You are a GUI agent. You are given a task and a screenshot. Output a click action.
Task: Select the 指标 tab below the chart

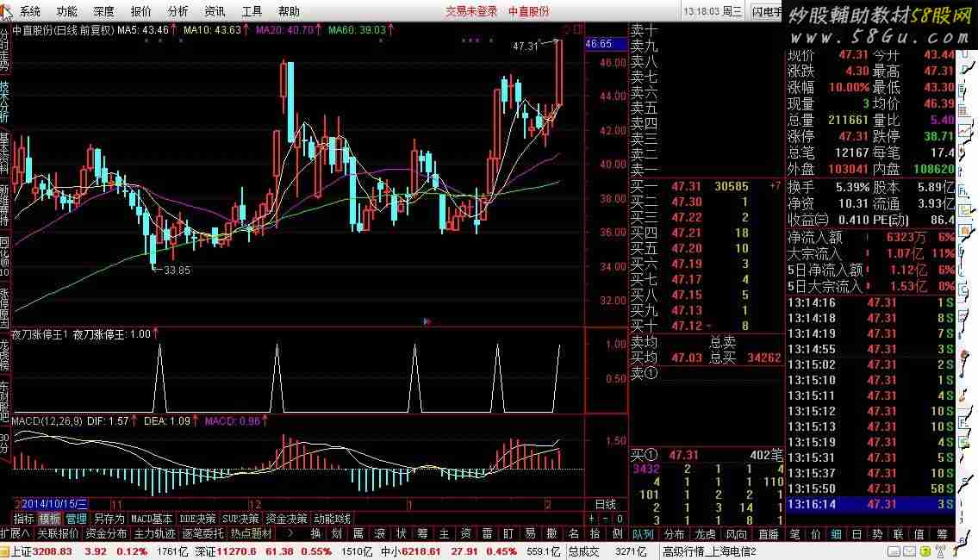click(x=24, y=519)
